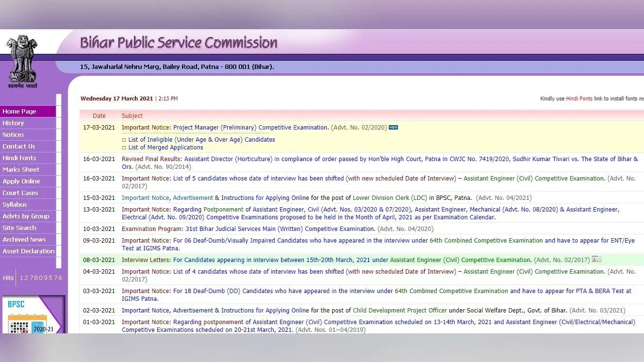Open Court Cases in the sidebar
The image size is (644, 362).
click(x=28, y=193)
